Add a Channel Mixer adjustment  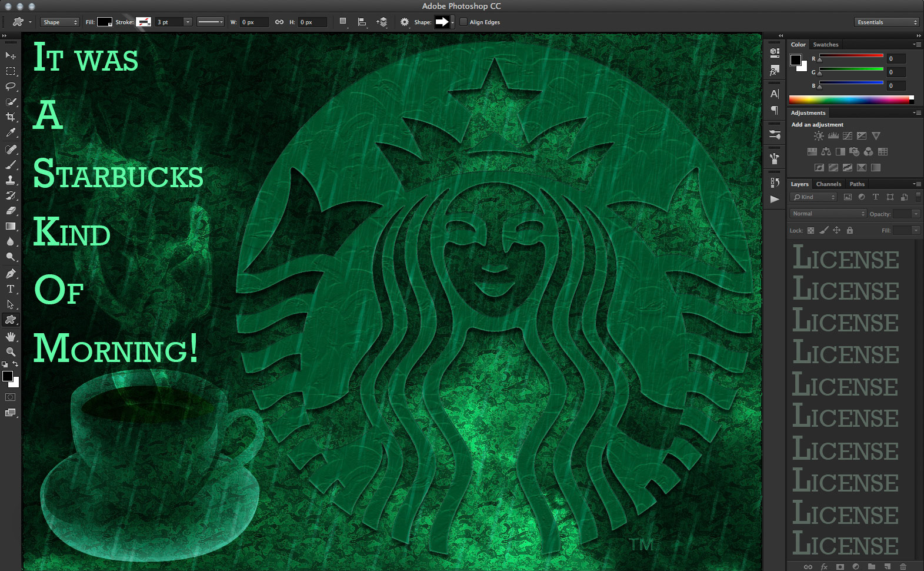pos(869,152)
